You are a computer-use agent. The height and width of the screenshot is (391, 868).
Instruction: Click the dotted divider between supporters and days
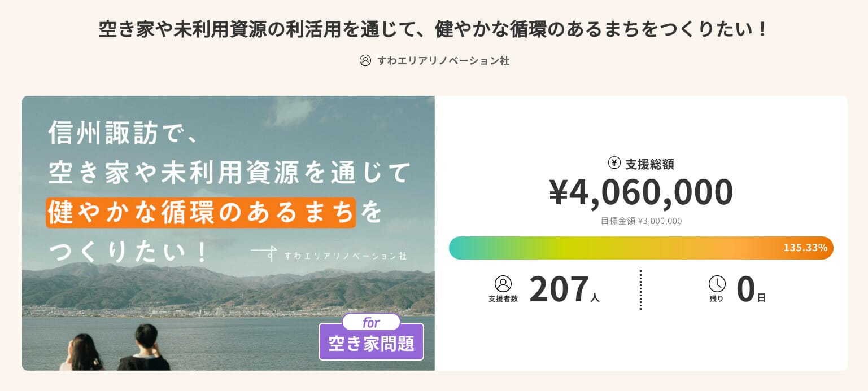[x=640, y=290]
